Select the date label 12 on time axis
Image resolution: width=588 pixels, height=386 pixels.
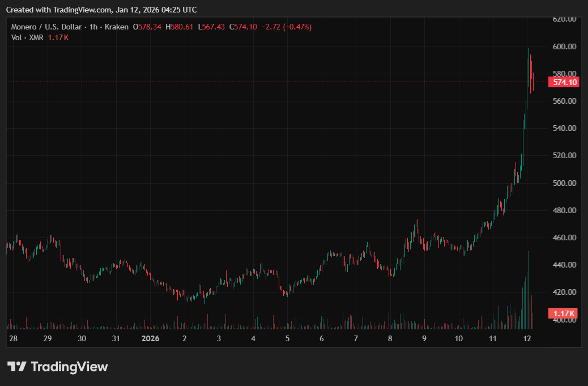pyautogui.click(x=527, y=338)
